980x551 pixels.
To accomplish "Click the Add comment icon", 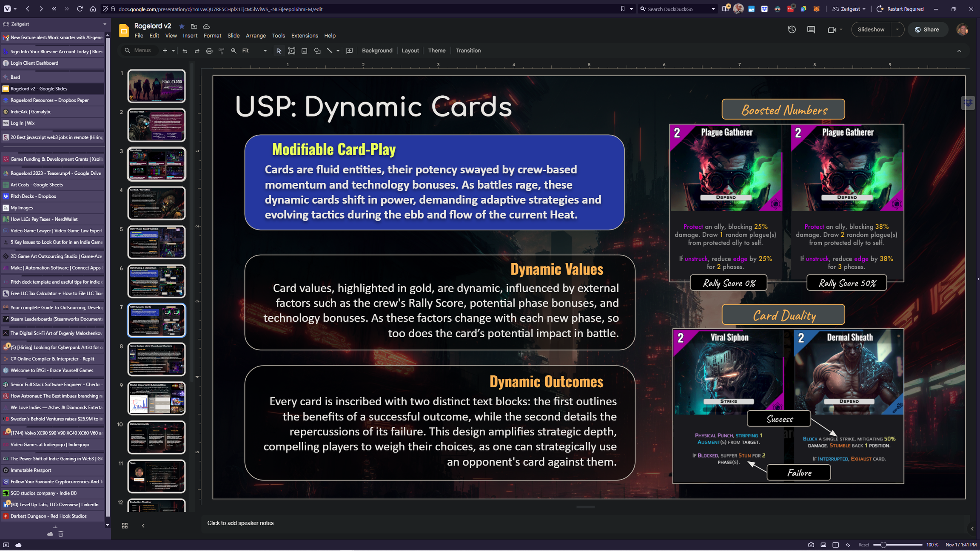I will click(350, 51).
